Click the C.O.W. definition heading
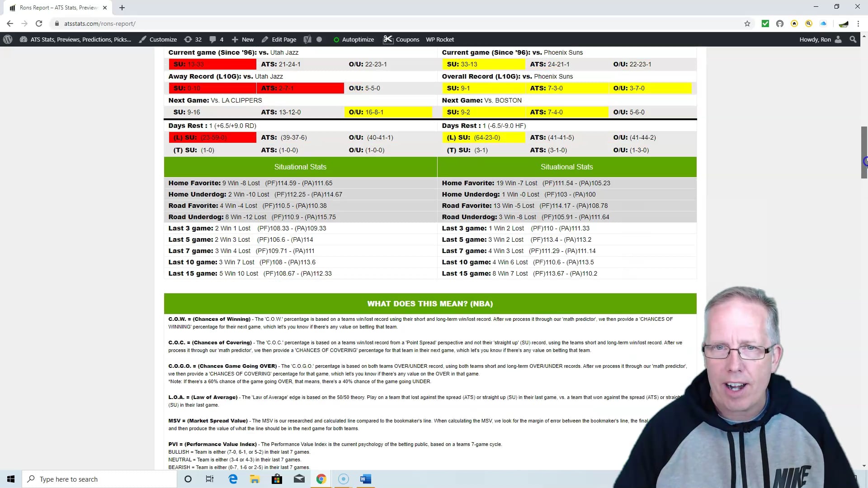868x488 pixels. (x=209, y=319)
